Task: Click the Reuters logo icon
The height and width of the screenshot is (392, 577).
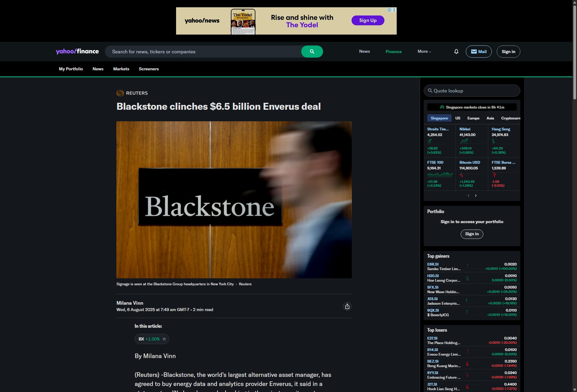Action: [x=120, y=93]
